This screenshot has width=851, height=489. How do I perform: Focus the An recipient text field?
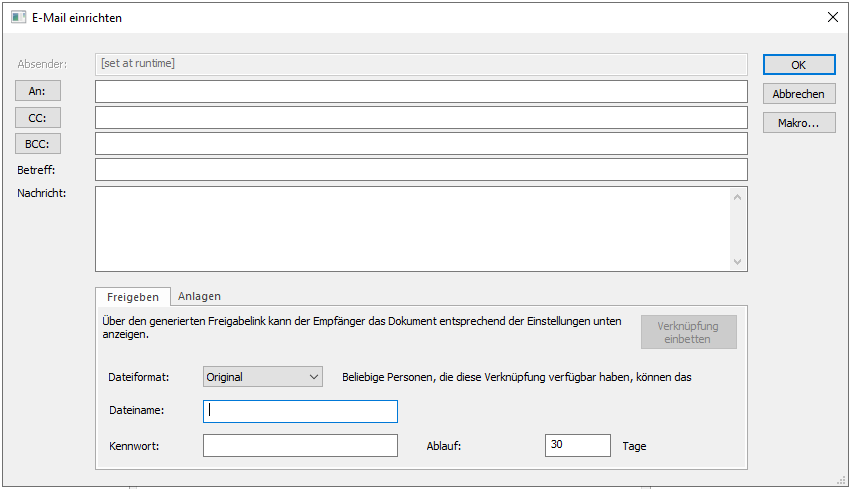(420, 92)
